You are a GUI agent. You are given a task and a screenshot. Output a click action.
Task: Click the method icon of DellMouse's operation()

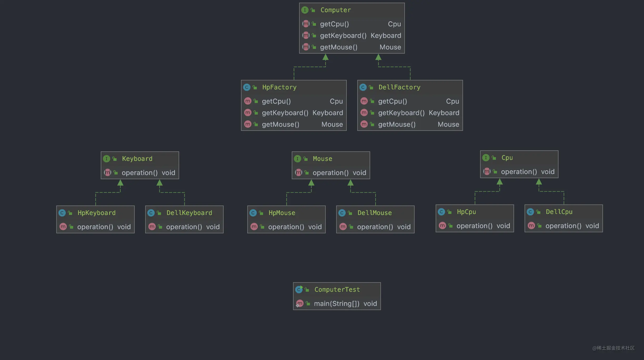[343, 227]
